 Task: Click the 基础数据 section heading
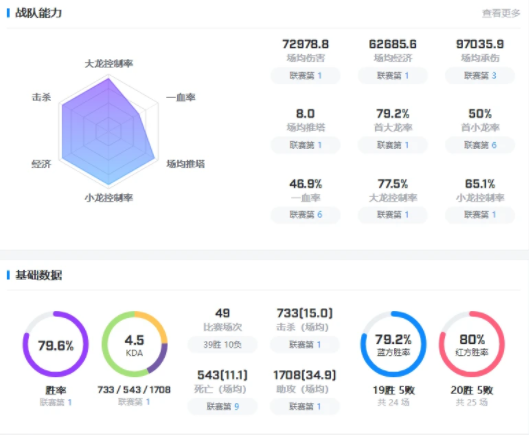[x=38, y=275]
